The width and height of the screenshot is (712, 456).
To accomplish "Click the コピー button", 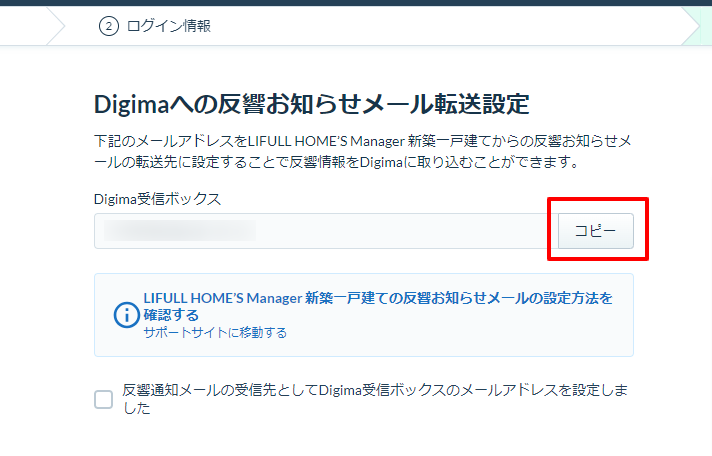I will 595,231.
